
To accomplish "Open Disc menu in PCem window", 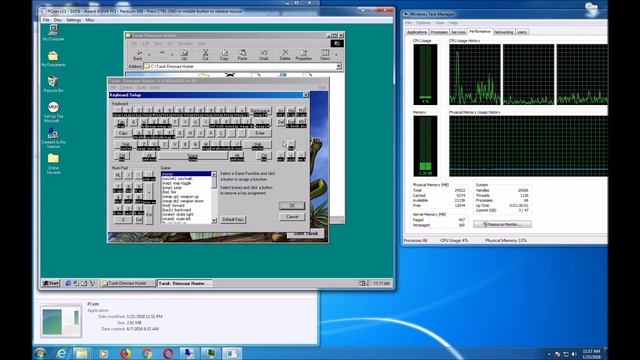I will (x=58, y=20).
